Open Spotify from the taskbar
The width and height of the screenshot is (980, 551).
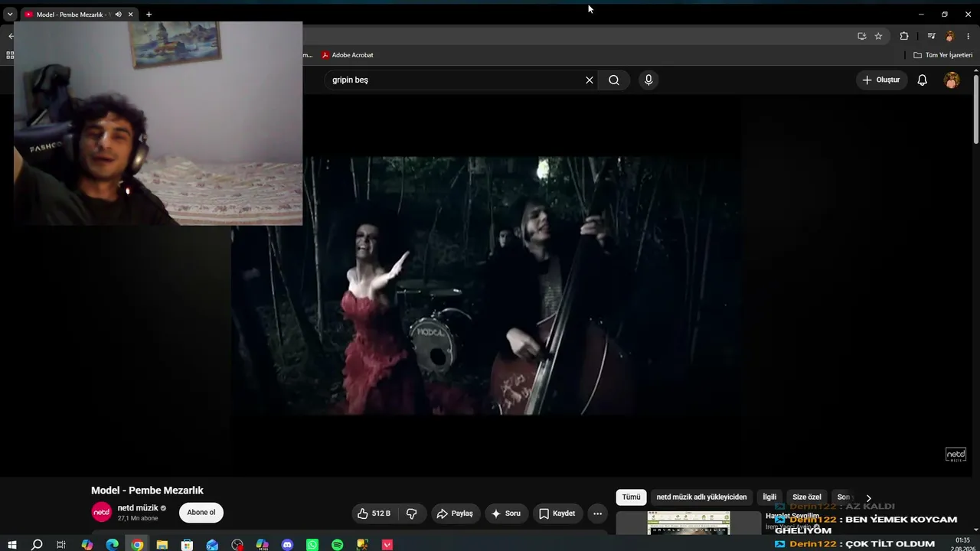[x=338, y=545]
